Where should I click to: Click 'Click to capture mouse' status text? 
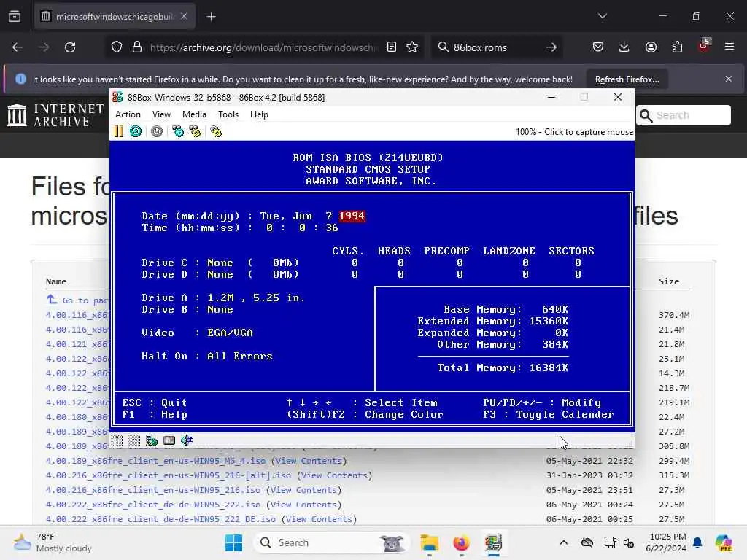(589, 132)
